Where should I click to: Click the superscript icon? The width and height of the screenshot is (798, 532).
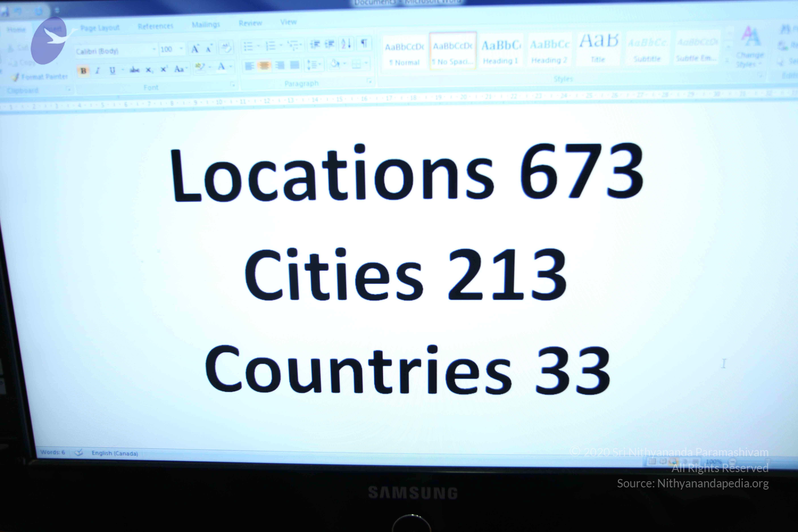[164, 69]
